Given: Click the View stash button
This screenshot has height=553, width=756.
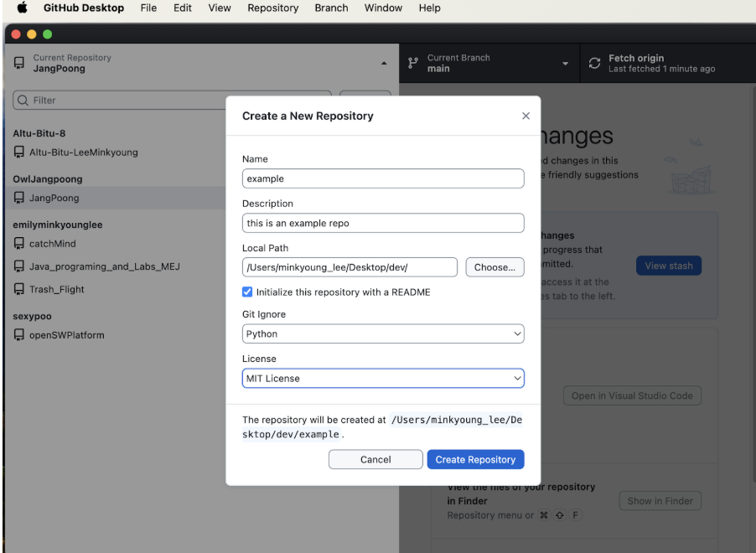Looking at the screenshot, I should pyautogui.click(x=669, y=266).
